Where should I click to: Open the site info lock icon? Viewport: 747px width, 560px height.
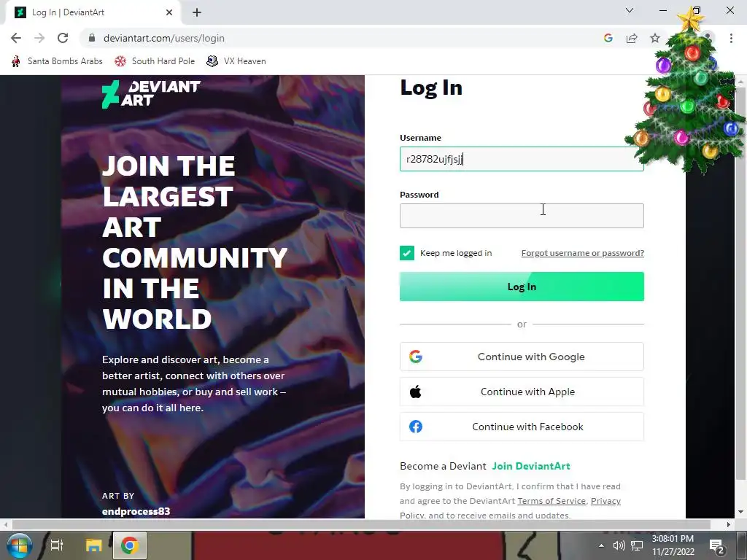92,38
